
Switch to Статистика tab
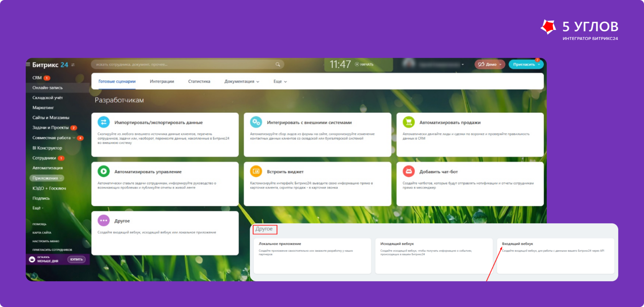tap(199, 81)
